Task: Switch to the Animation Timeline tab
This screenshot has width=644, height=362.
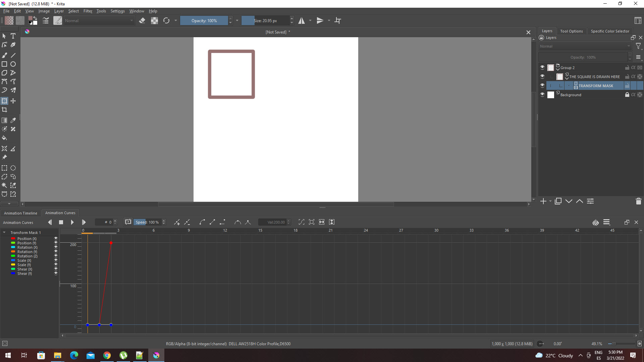Action: coord(20,213)
